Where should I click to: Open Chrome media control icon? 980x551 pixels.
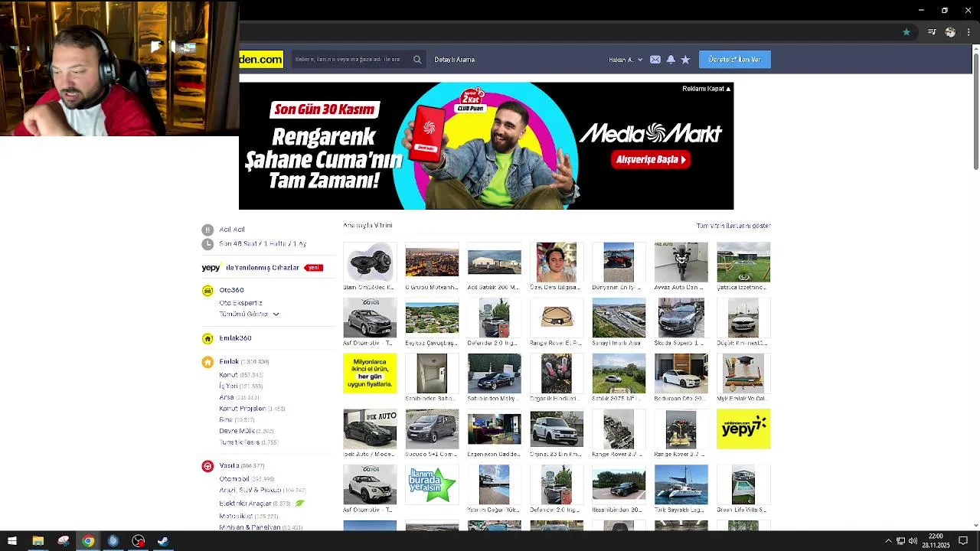pos(932,32)
